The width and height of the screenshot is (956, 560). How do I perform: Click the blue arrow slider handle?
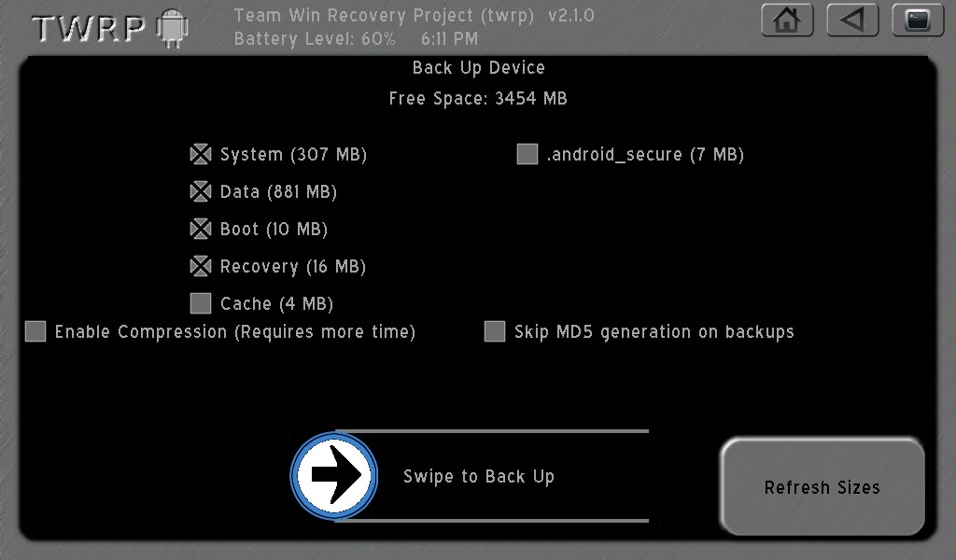333,475
